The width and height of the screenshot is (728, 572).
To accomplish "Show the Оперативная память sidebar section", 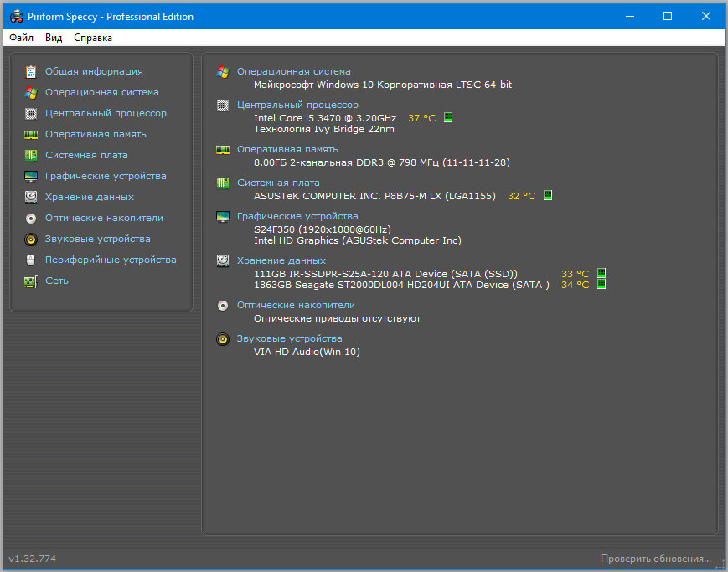I will (96, 134).
